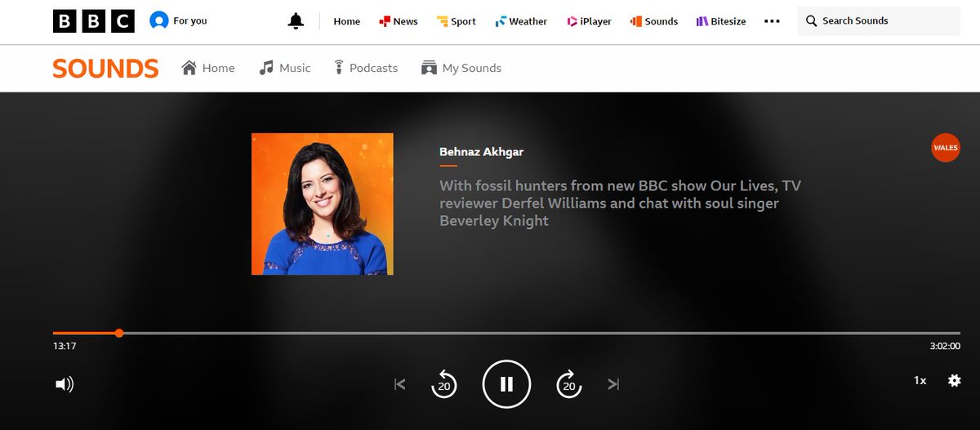
Task: Open player settings gear
Action: pos(954,380)
